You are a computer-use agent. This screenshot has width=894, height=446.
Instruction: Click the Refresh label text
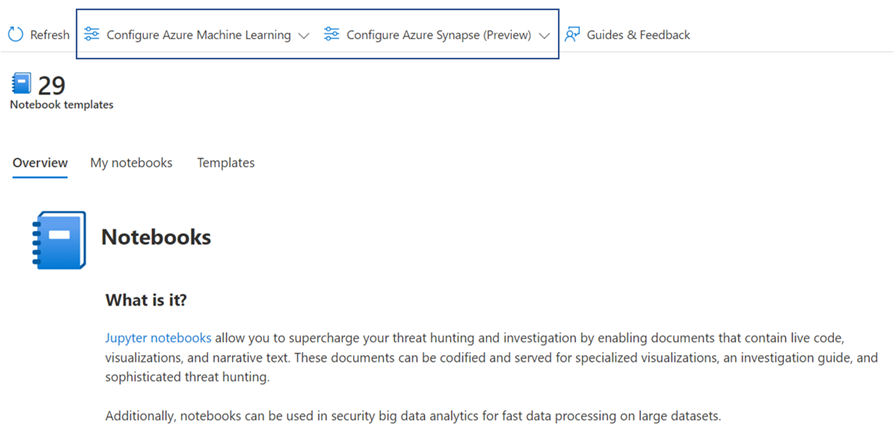pyautogui.click(x=50, y=35)
